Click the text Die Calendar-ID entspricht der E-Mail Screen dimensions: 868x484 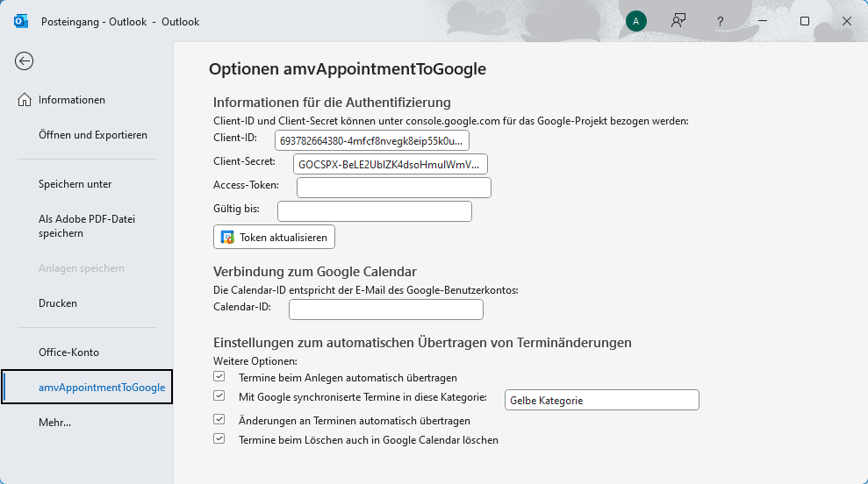click(x=366, y=290)
